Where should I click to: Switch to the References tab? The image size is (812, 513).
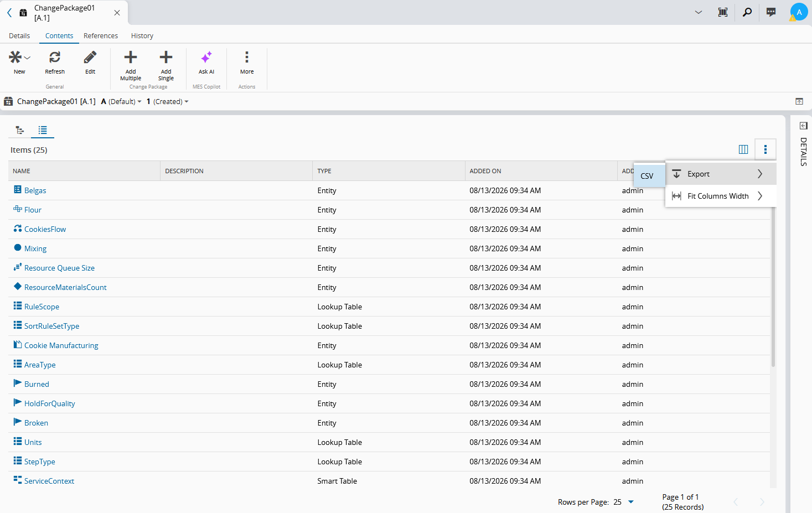click(101, 36)
